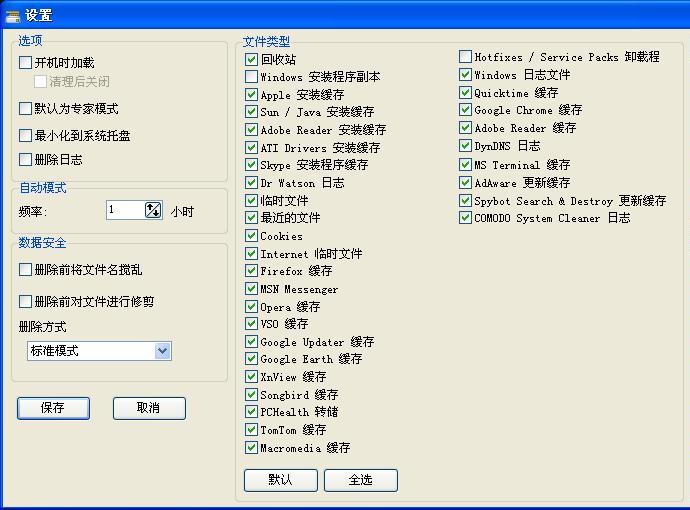Toggle 删除前对文件进行修剪 checkbox
The width and height of the screenshot is (690, 510).
[26, 301]
